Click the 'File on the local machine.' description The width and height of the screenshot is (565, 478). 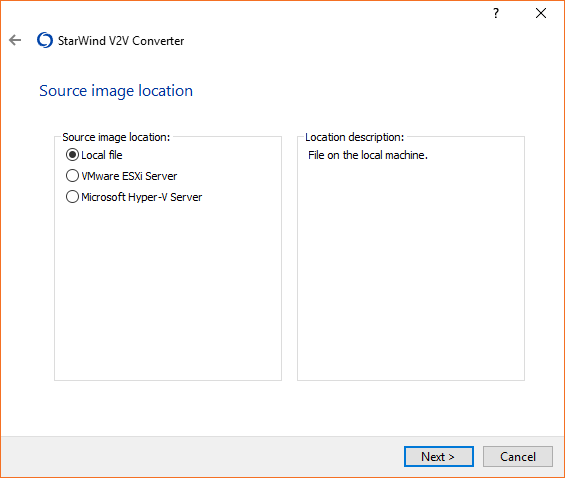point(368,155)
